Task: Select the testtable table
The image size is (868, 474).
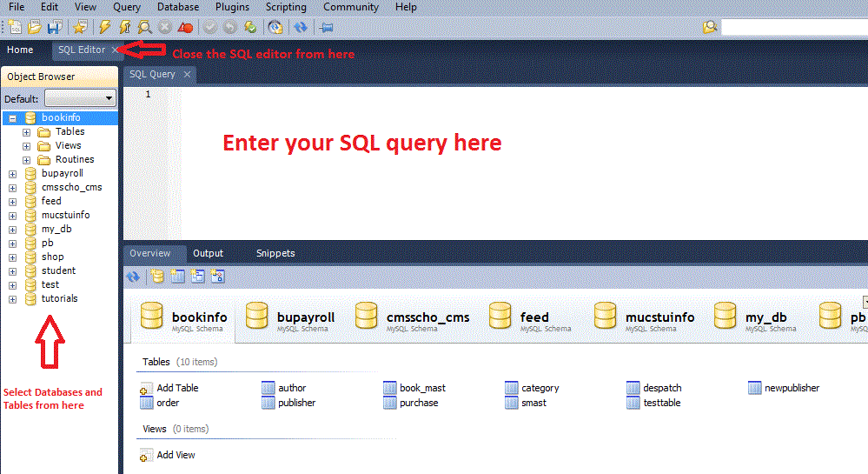Action: (x=661, y=403)
